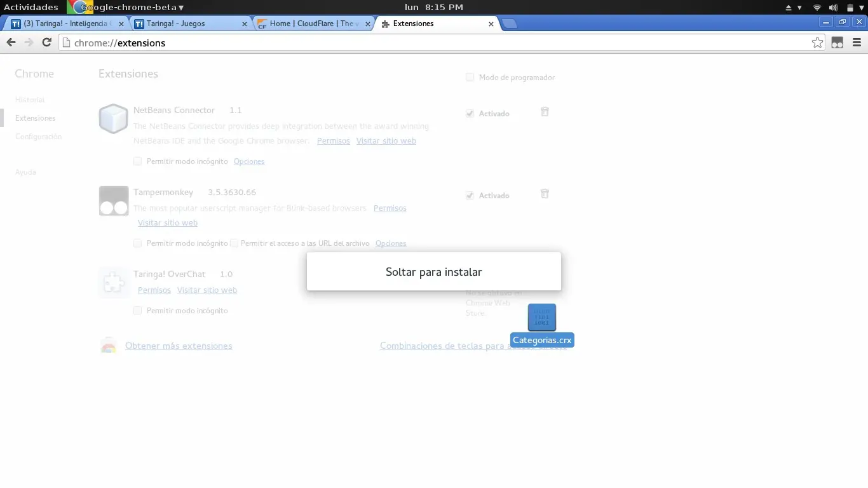Screen dimensions: 868x488
Task: Open the clock showing lun 8:15 PM
Action: [434, 8]
